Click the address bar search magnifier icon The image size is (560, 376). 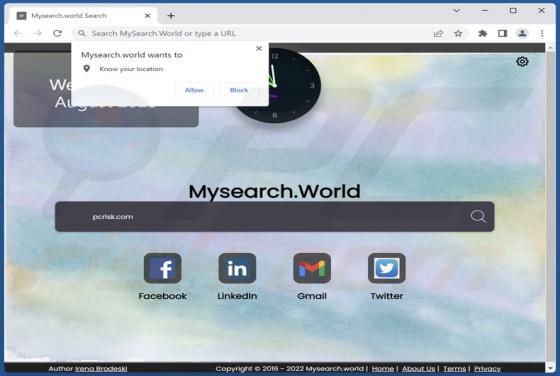[x=82, y=33]
